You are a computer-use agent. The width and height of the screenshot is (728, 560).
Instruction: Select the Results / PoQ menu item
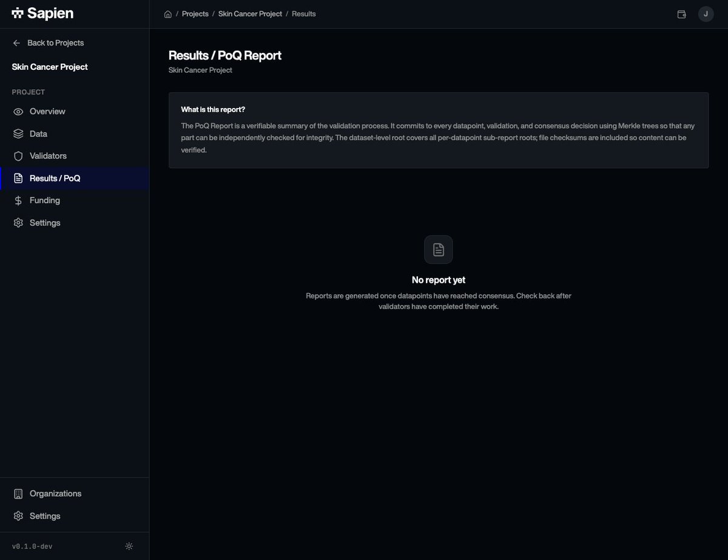point(74,178)
